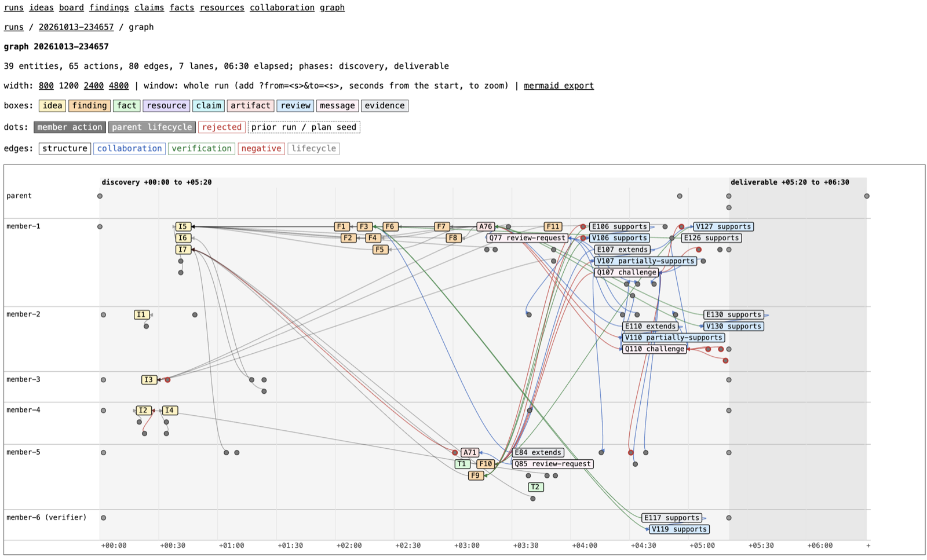Image resolution: width=927 pixels, height=560 pixels.
Task: Open the Q110 challenge message
Action: (655, 349)
